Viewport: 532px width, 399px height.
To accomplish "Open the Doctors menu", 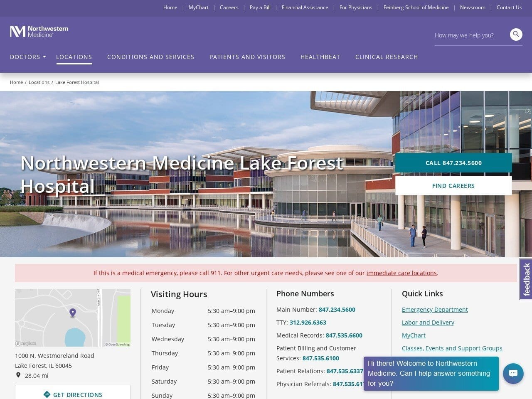I will coord(25,57).
